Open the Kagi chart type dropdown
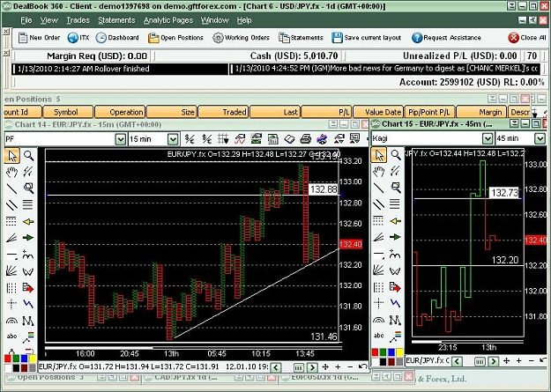Image resolution: width=551 pixels, height=392 pixels. click(487, 138)
